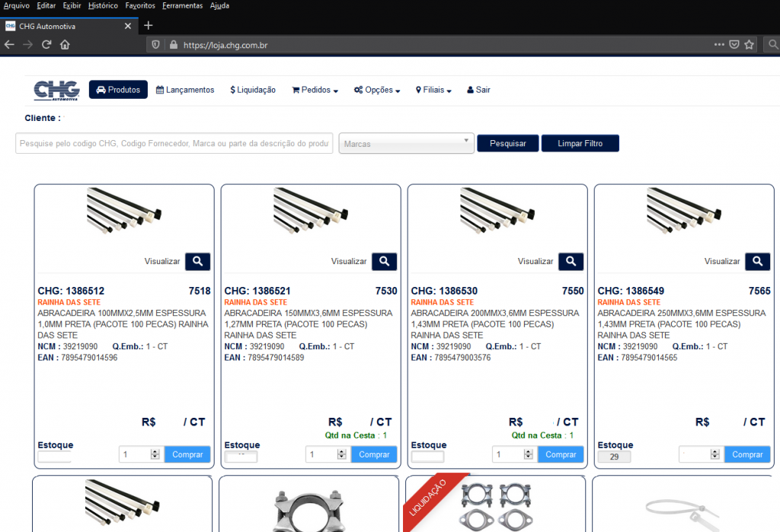
Task: Expand the Filiais dropdown menu
Action: pyautogui.click(x=433, y=90)
